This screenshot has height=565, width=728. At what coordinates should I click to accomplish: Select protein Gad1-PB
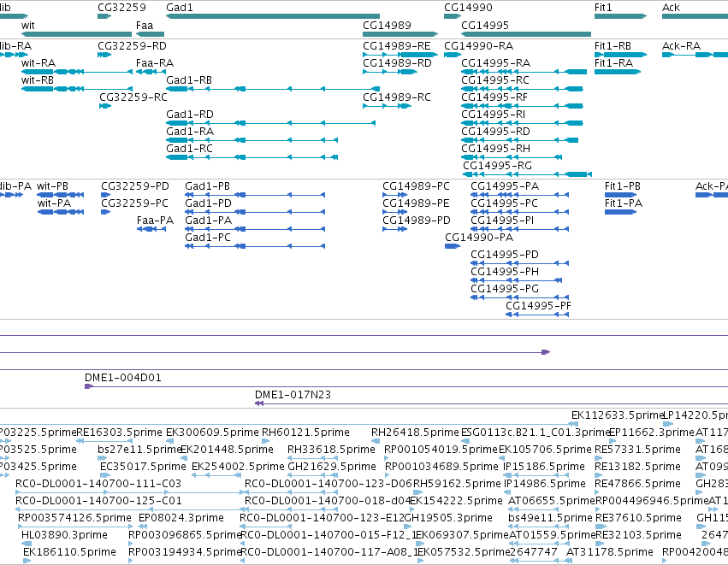tap(255, 195)
